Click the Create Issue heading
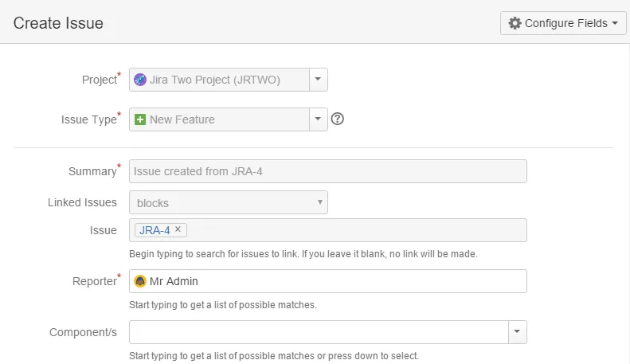630x364 pixels. tap(58, 23)
